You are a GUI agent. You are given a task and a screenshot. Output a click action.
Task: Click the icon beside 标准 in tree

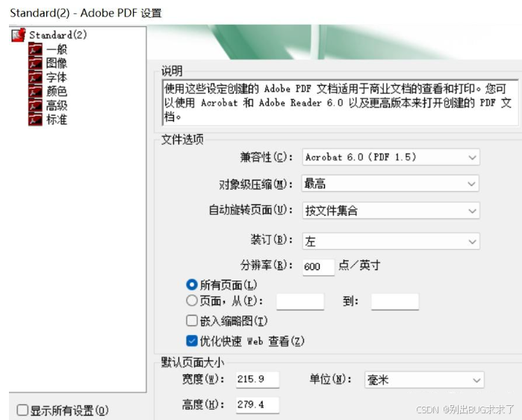(x=35, y=119)
